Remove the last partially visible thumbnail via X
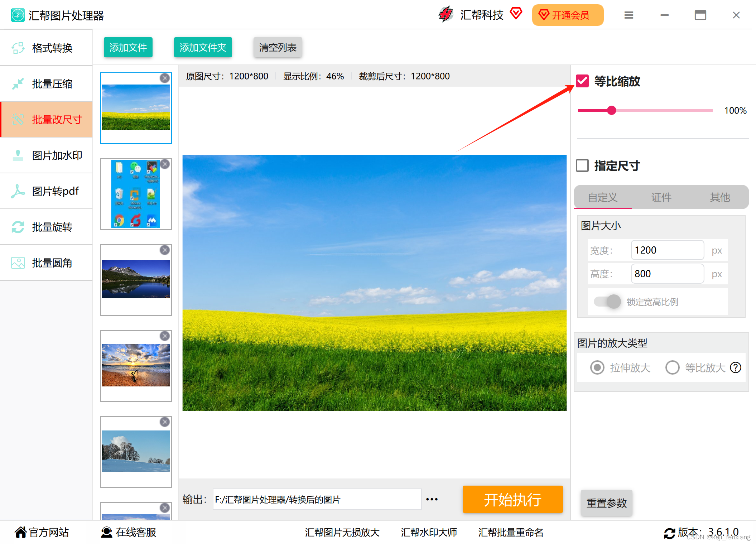This screenshot has height=544, width=756. [165, 508]
